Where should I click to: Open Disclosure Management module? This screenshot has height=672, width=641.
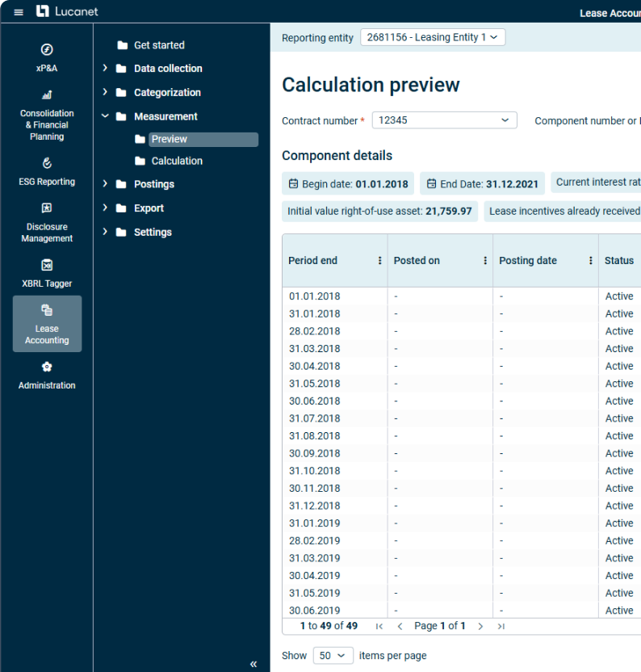[x=47, y=223]
